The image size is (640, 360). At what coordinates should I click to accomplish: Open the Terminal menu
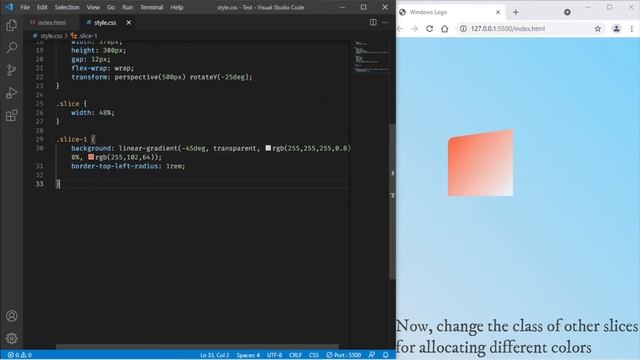pos(151,7)
